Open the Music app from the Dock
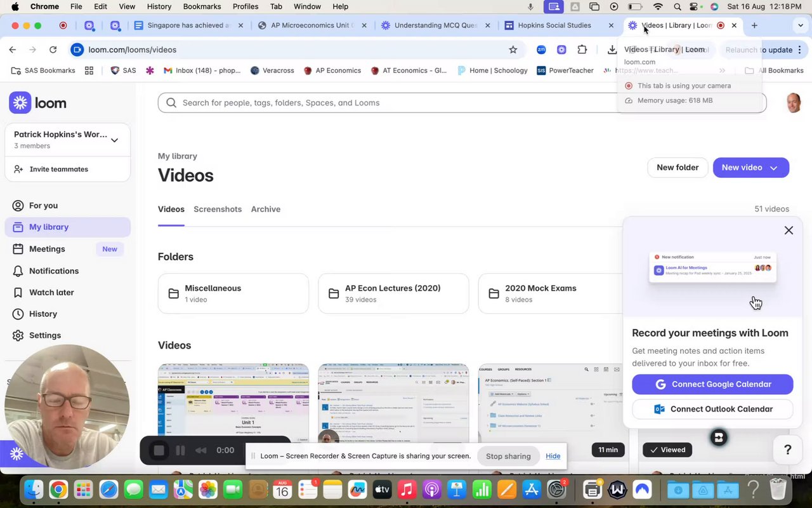 click(407, 490)
